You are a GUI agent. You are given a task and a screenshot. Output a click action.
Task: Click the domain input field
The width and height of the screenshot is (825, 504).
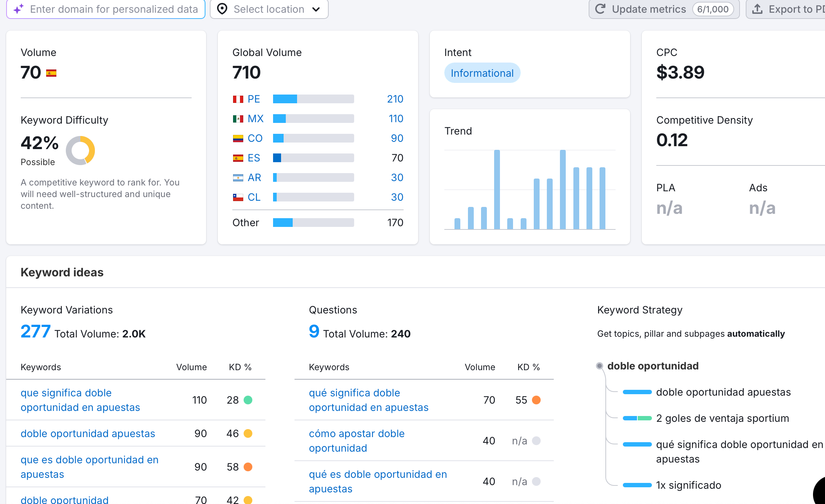(113, 9)
